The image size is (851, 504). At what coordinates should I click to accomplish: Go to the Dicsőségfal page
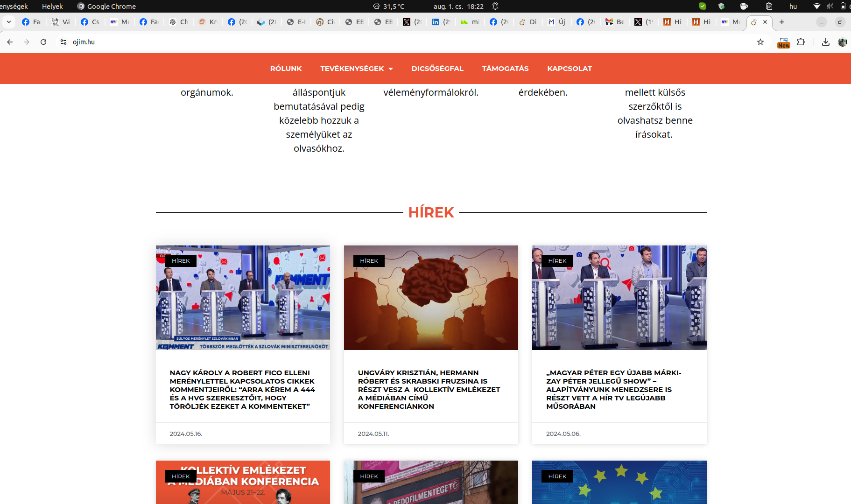(x=437, y=69)
